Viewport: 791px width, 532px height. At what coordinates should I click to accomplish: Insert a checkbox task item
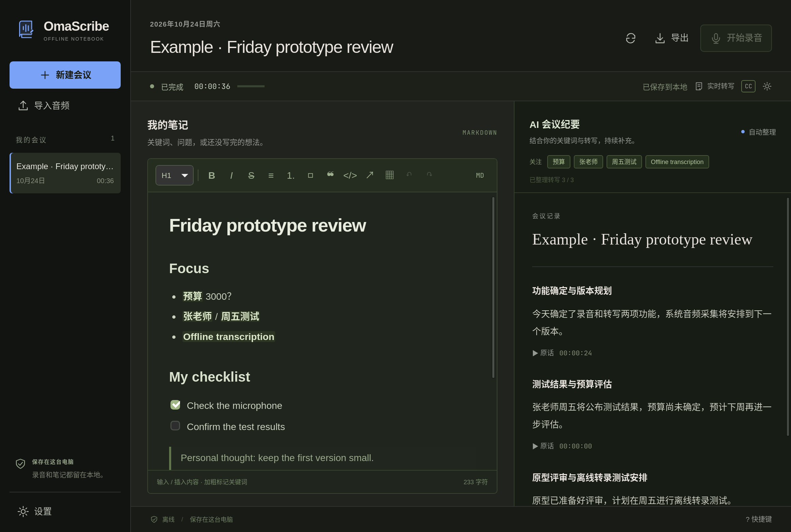point(310,175)
